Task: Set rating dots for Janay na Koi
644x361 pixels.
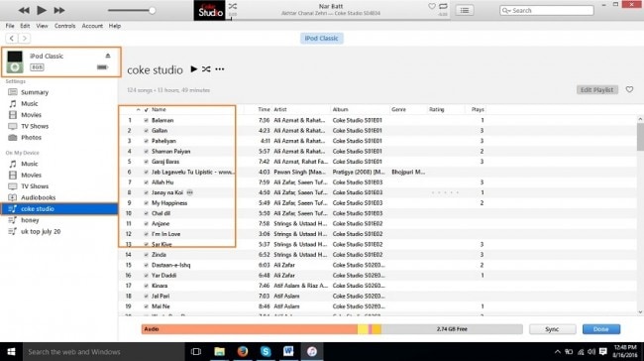Action: (x=445, y=192)
